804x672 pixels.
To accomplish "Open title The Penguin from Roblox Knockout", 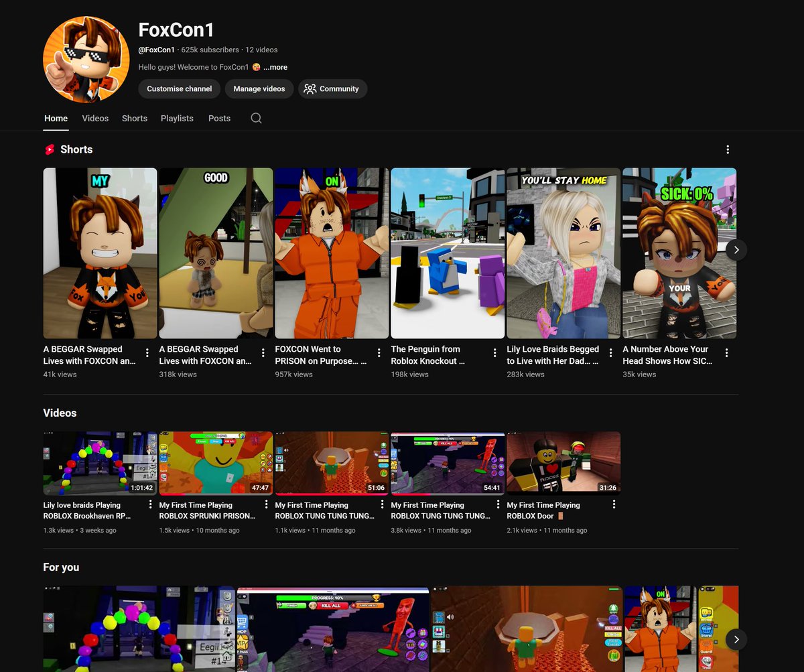I will click(x=428, y=355).
